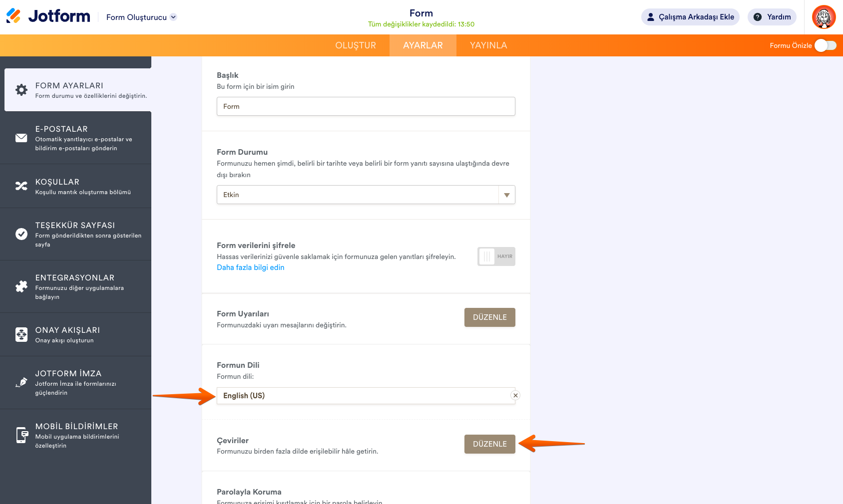Clear the English (US) language selection

[515, 396]
